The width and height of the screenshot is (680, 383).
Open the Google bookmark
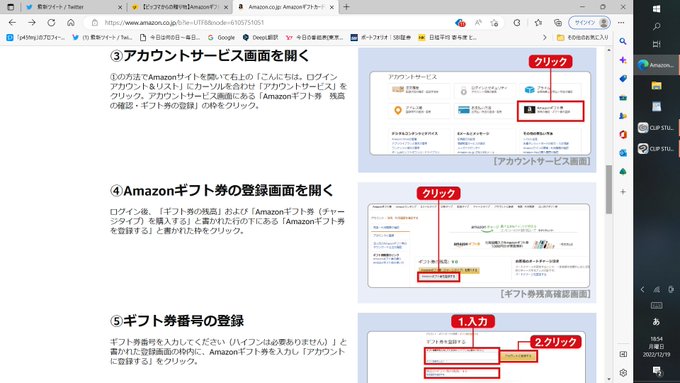[x=221, y=38]
